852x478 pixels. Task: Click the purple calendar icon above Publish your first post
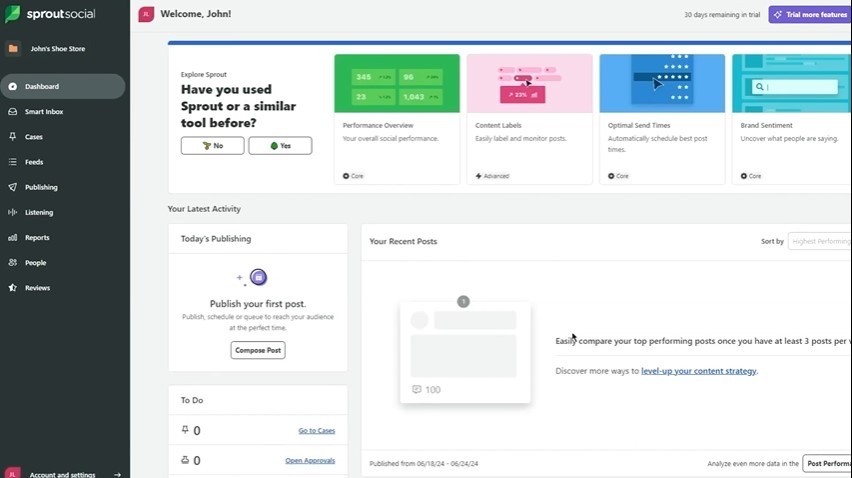258,278
